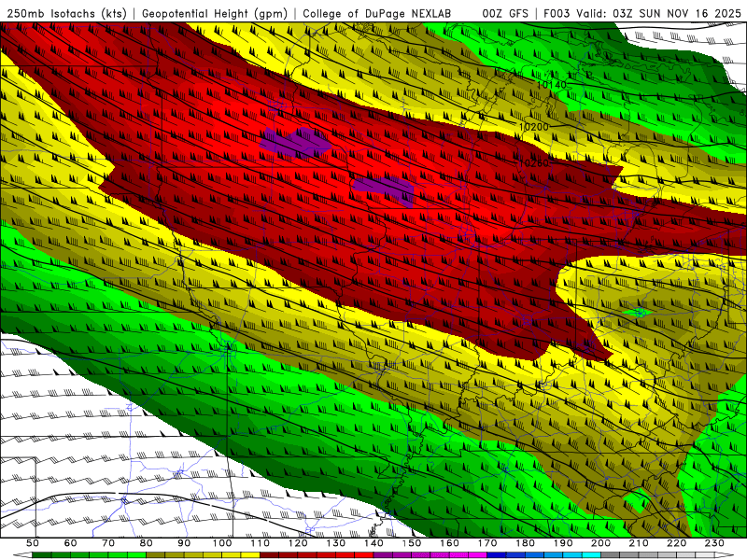Click the color bar label 190
The width and height of the screenshot is (747, 560).
(x=563, y=543)
